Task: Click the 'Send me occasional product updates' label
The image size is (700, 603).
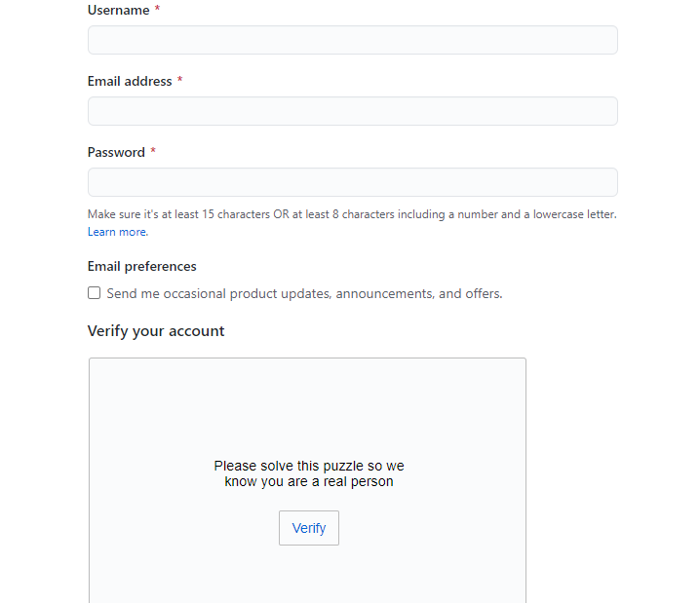Action: tap(304, 293)
